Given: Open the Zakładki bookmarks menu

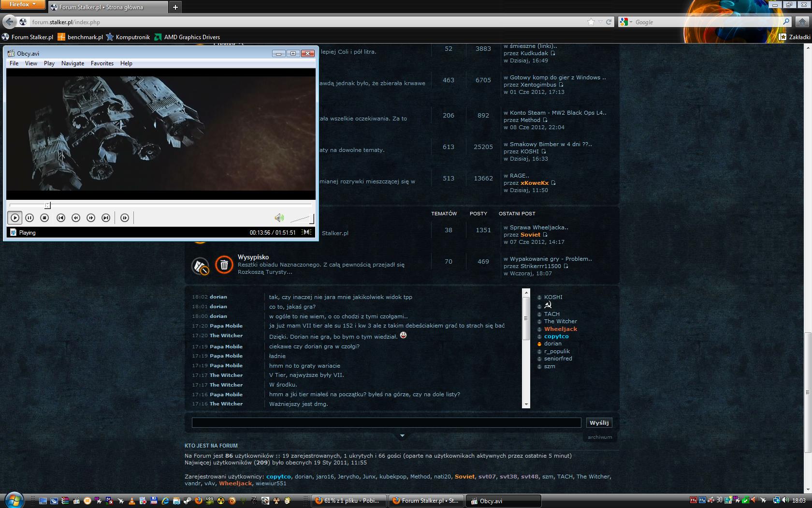Looking at the screenshot, I should (x=795, y=37).
